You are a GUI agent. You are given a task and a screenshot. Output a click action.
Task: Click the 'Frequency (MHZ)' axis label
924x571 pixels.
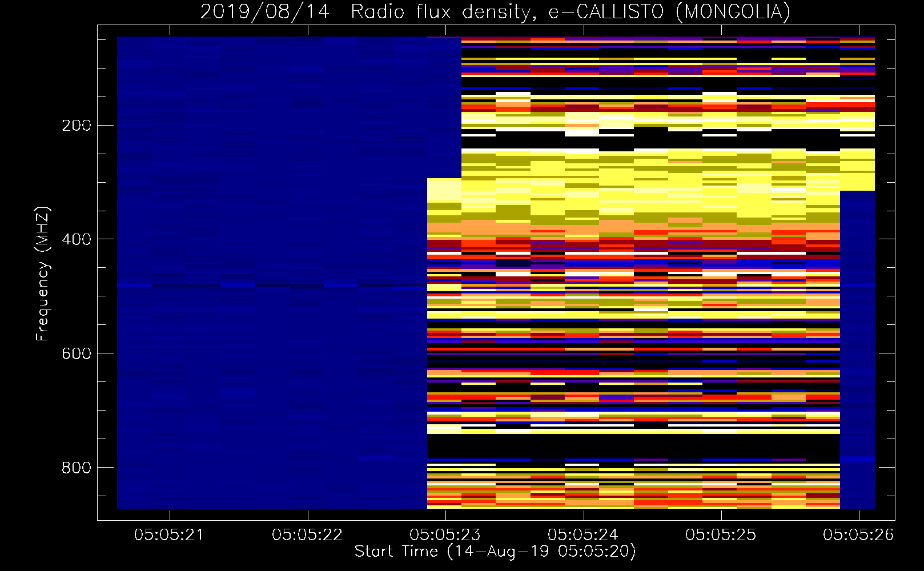pyautogui.click(x=43, y=274)
